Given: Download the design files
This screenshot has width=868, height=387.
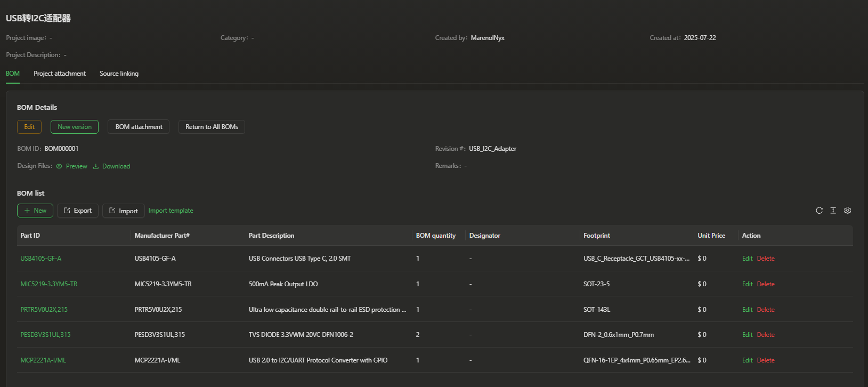Looking at the screenshot, I should [116, 166].
